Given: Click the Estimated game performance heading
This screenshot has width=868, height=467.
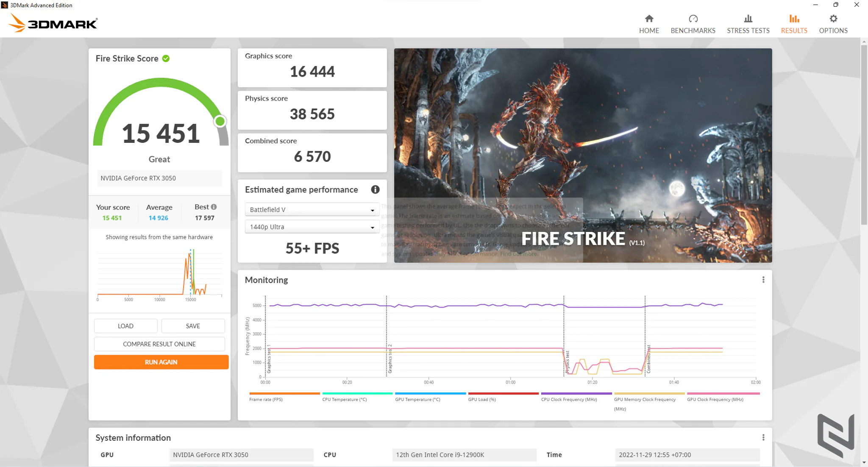Looking at the screenshot, I should (301, 189).
